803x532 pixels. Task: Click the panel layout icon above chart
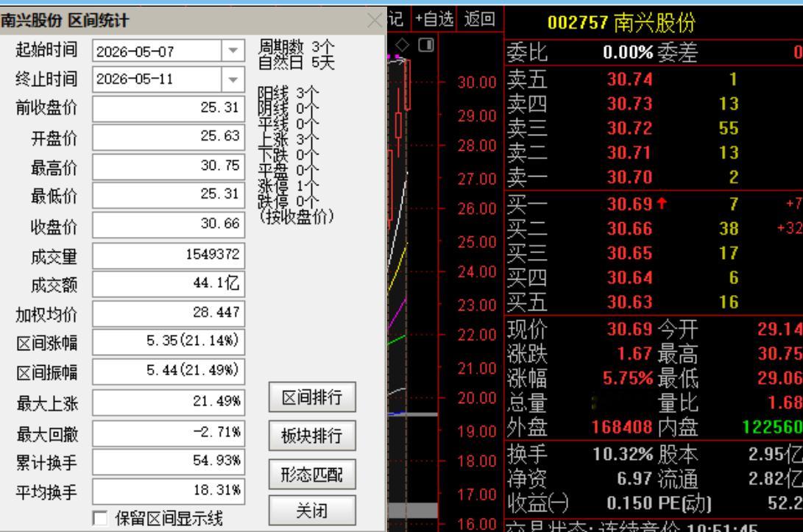click(426, 45)
